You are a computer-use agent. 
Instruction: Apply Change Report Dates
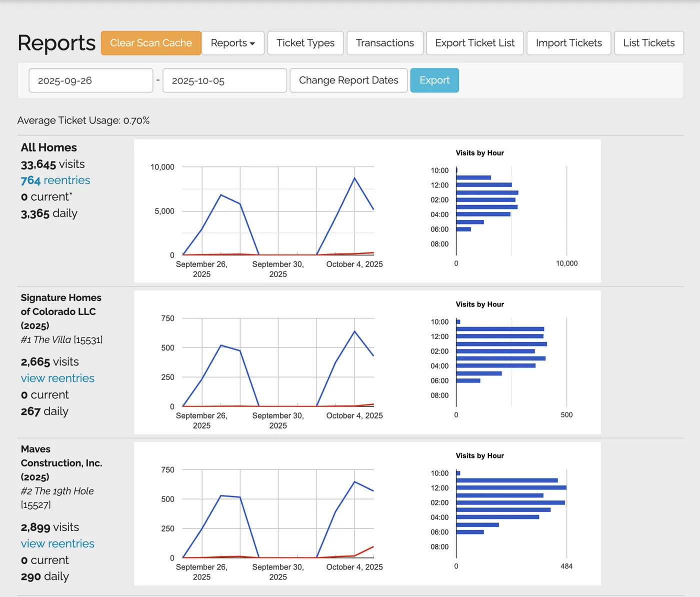coord(348,80)
